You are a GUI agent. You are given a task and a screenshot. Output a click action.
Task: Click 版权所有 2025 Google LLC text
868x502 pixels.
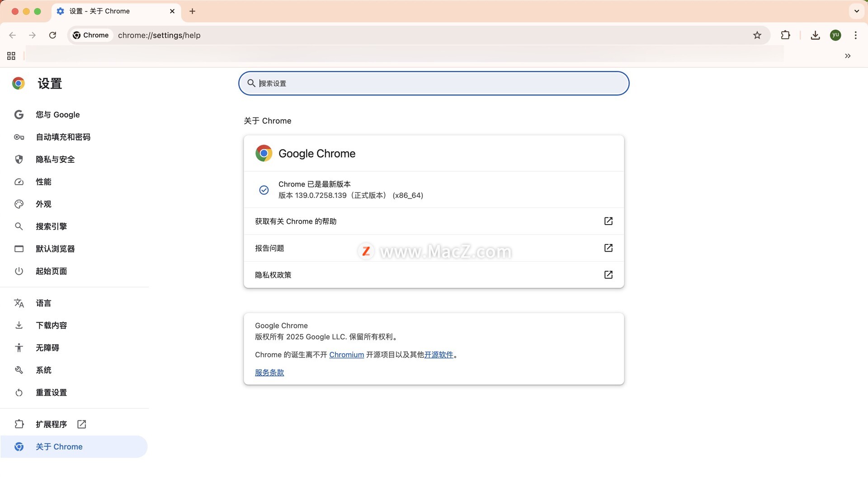tap(326, 337)
